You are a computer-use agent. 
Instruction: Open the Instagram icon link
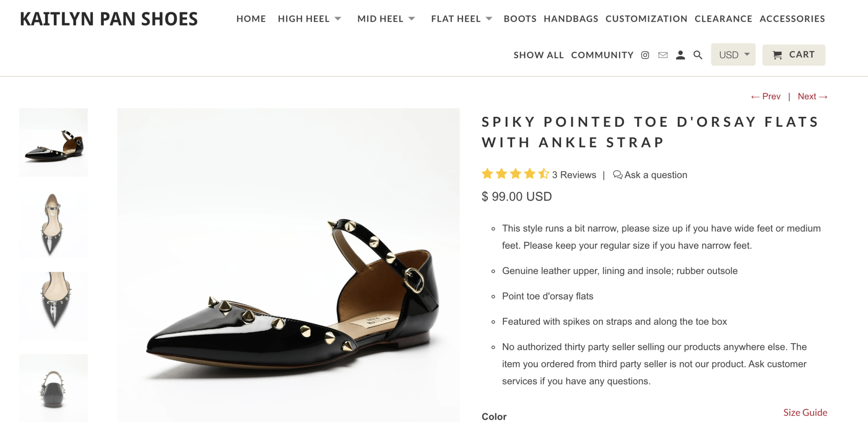point(645,55)
